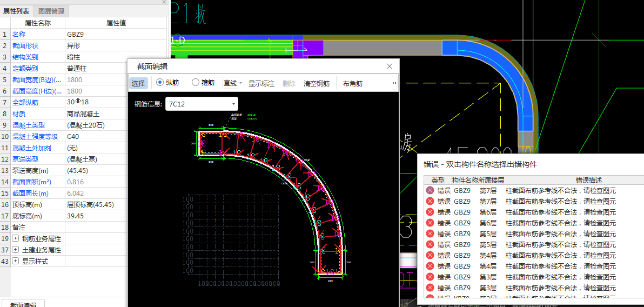Open the 钢筋信息 7C12 combo box
Viewport: 644px width, 307px height.
(202, 104)
